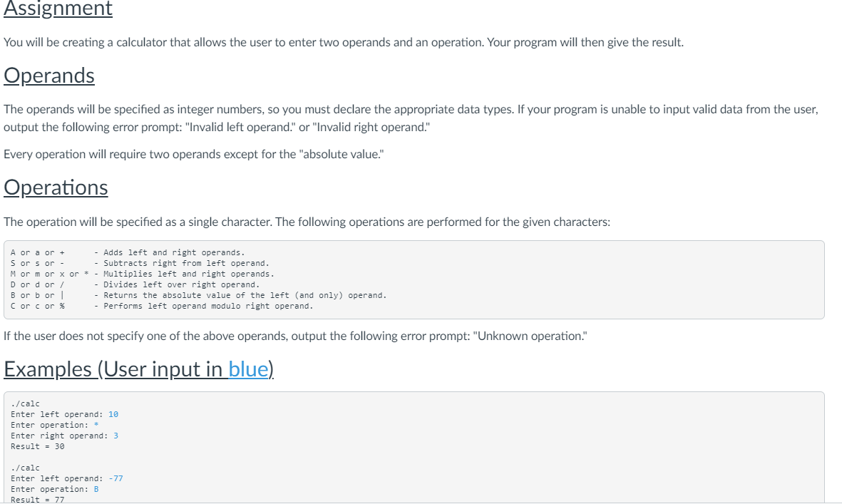Click the blue operation input B
Viewport: 842px width, 504px height.
click(x=96, y=490)
